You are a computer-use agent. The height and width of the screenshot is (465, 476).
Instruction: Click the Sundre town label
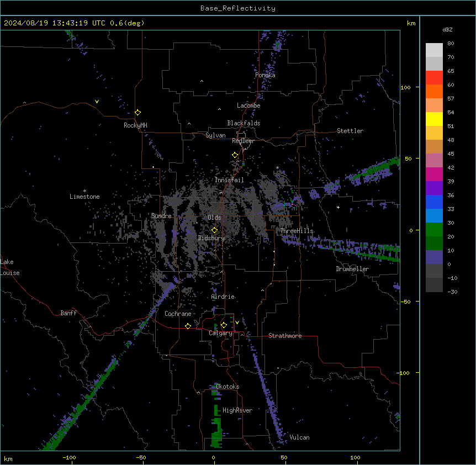click(x=161, y=216)
